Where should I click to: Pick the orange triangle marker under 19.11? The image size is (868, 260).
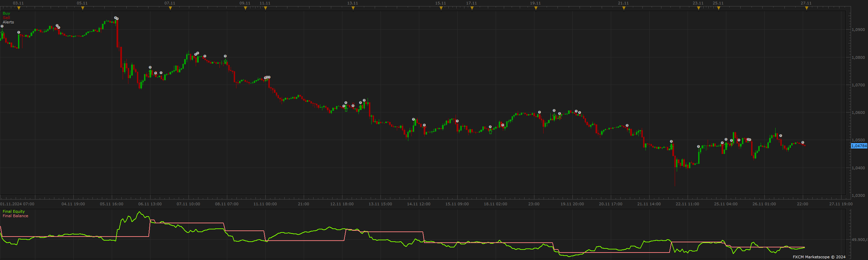(536, 8)
